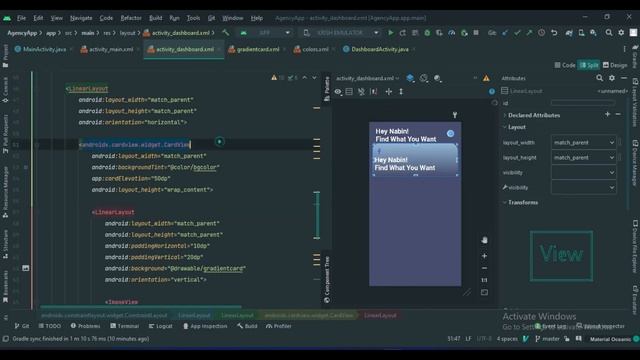640x360 pixels.
Task: Open the APP run configuration dropdown
Action: click(x=266, y=33)
